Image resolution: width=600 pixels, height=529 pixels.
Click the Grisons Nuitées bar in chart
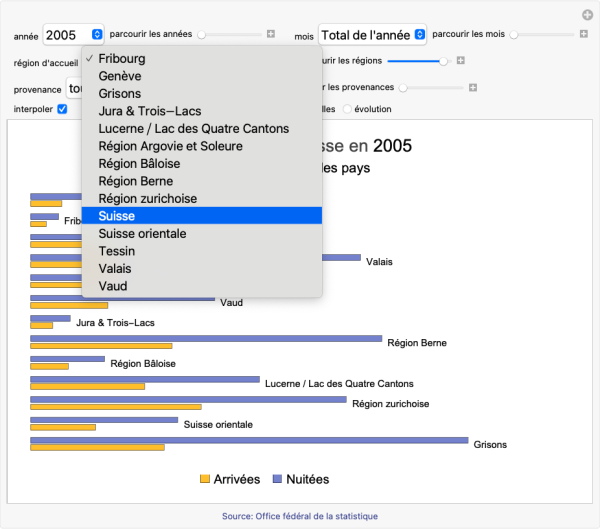249,440
